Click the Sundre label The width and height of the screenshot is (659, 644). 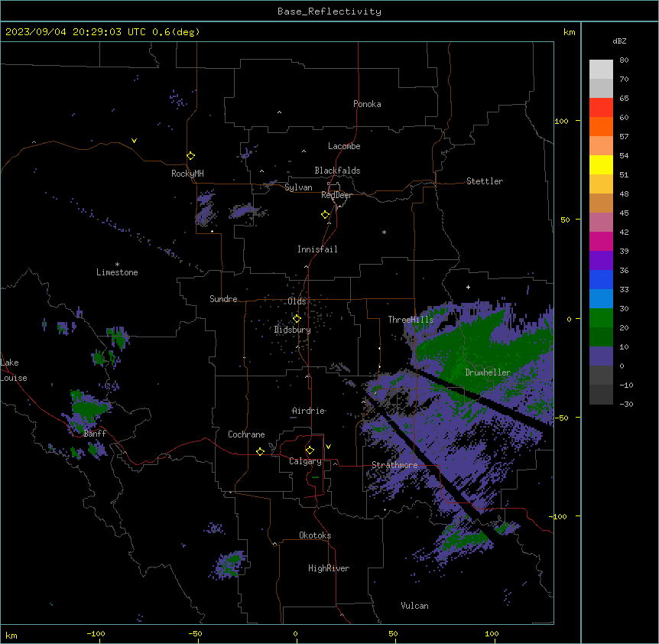click(223, 299)
